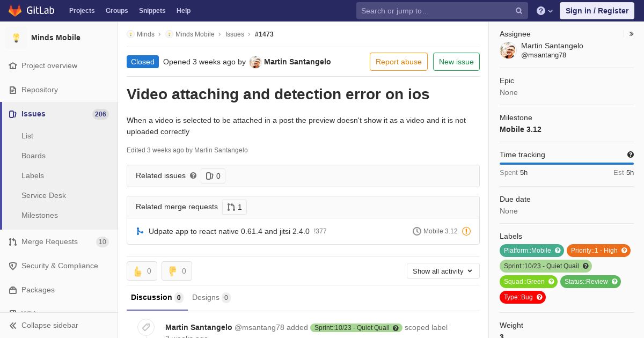Open merge request Udpate app to react native
The width and height of the screenshot is (644, 338).
pos(229,231)
